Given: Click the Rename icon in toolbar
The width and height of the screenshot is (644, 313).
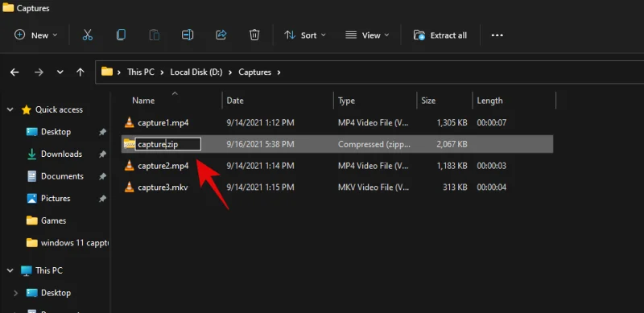Looking at the screenshot, I should coord(188,35).
